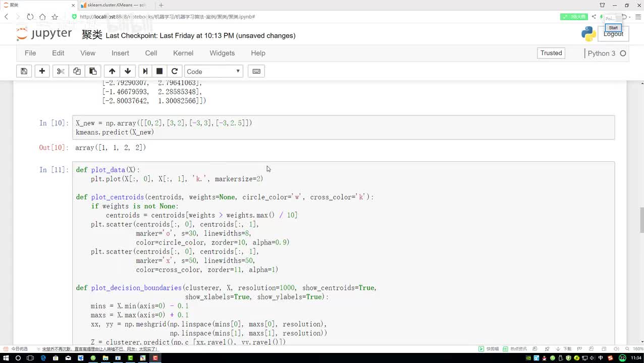
Task: Open the Cell menu
Action: tap(151, 53)
